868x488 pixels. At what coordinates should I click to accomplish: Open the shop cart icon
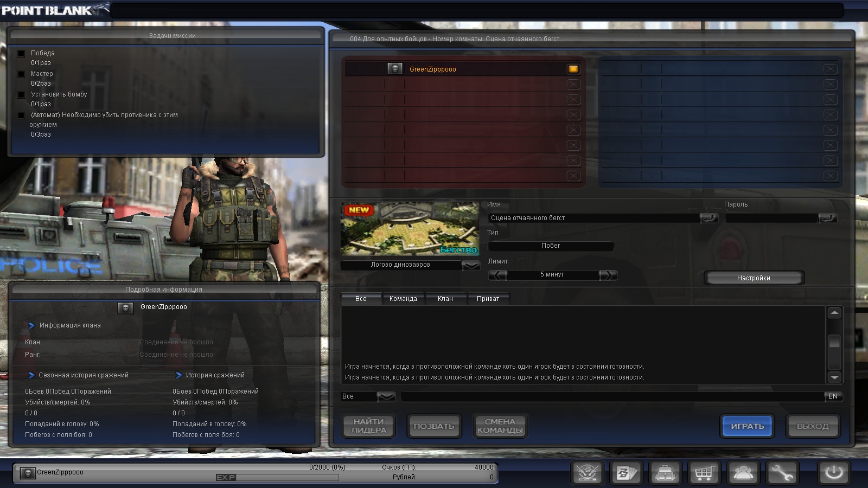pyautogui.click(x=704, y=473)
